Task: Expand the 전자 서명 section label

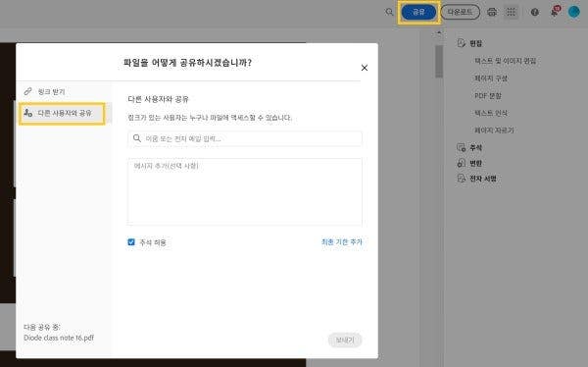Action: tap(483, 179)
